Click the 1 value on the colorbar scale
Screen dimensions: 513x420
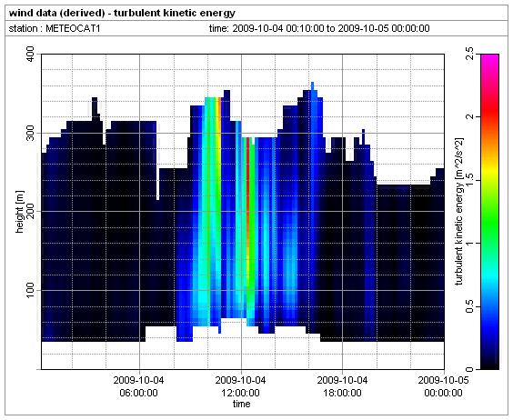point(469,243)
